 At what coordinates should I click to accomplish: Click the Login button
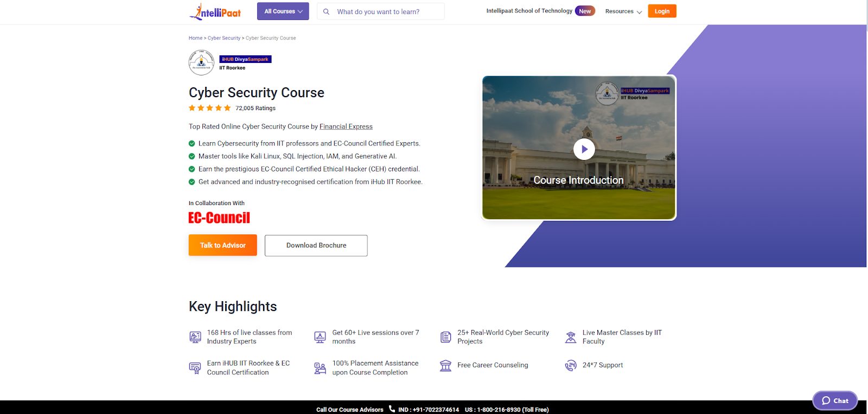pyautogui.click(x=662, y=11)
